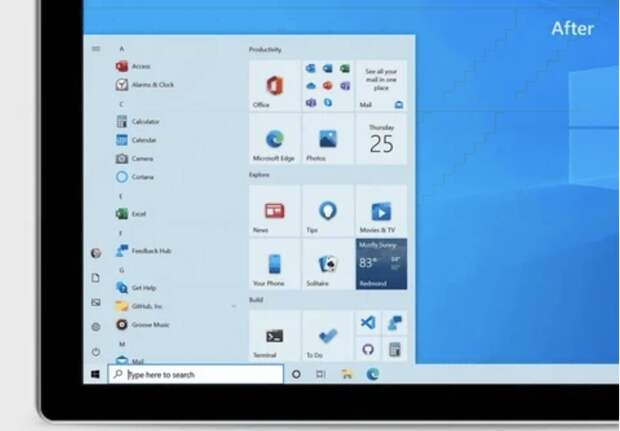Image resolution: width=620 pixels, height=431 pixels.
Task: Open the News tile
Action: tap(274, 210)
